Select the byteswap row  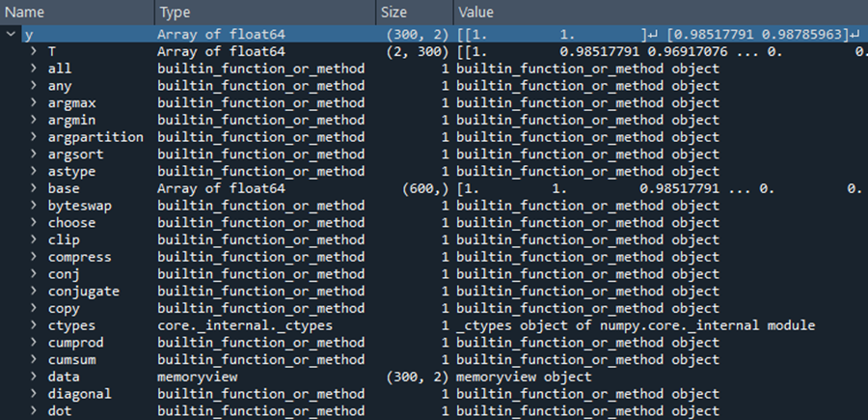[x=434, y=206]
